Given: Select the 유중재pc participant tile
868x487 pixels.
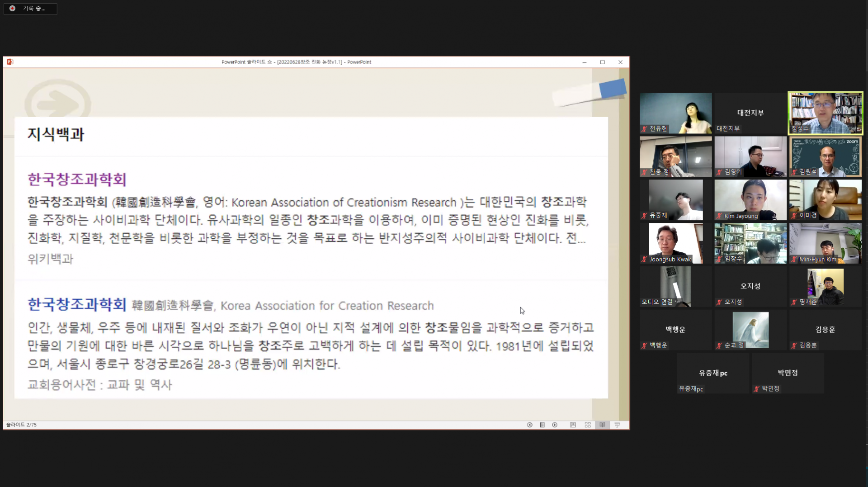Looking at the screenshot, I should click(713, 374).
